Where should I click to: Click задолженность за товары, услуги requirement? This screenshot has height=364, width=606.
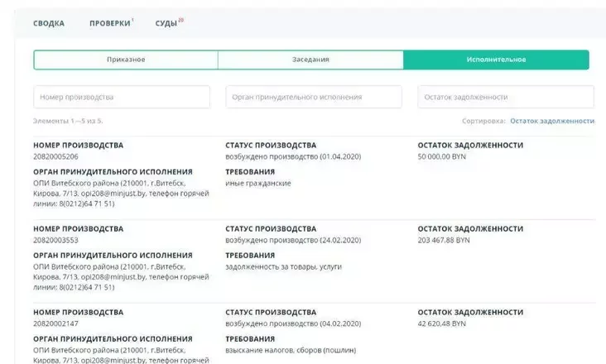pyautogui.click(x=283, y=266)
